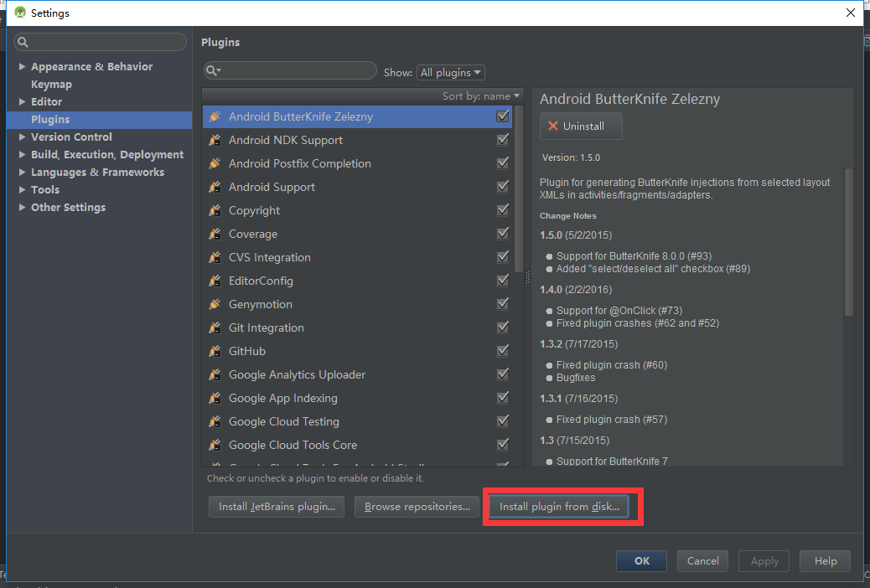Click the Help button
This screenshot has width=870, height=588.
pos(825,561)
